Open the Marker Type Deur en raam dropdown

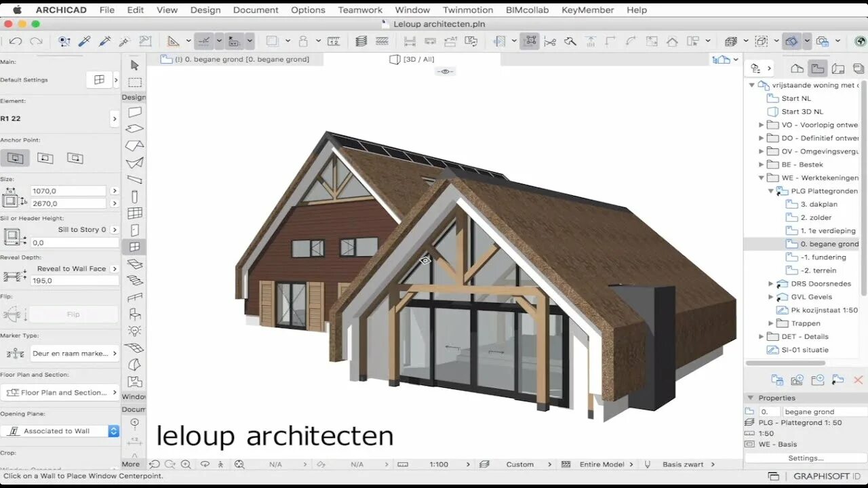pos(75,353)
